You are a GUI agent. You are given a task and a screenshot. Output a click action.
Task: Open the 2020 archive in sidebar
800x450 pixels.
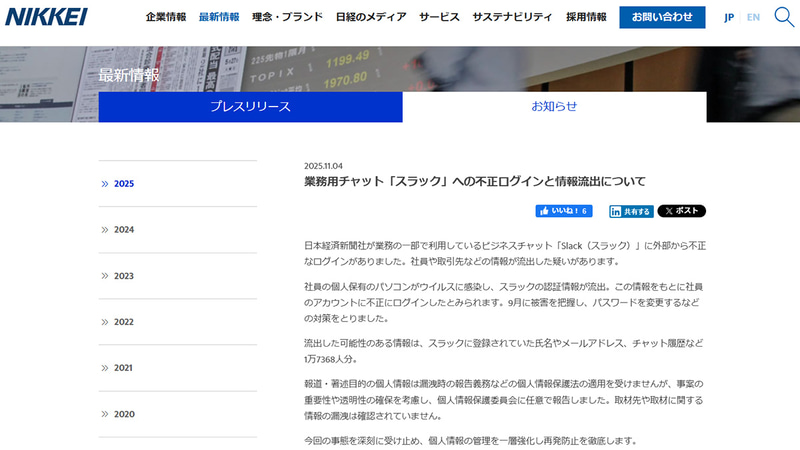coord(178,414)
